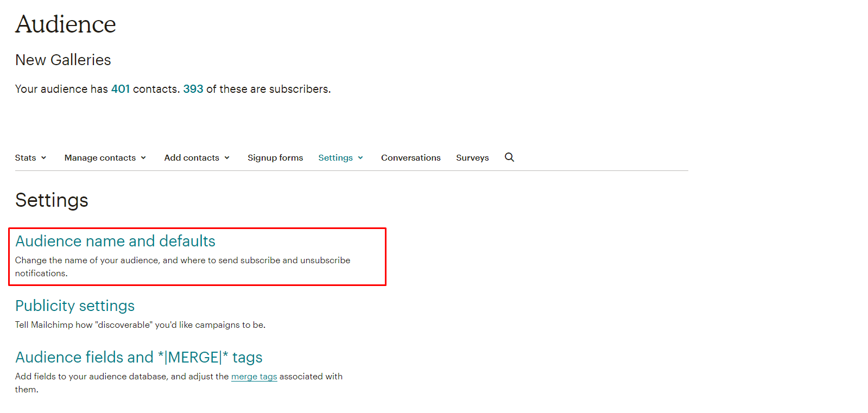This screenshot has height=413, width=868.
Task: Open the Stats menu
Action: (x=26, y=158)
